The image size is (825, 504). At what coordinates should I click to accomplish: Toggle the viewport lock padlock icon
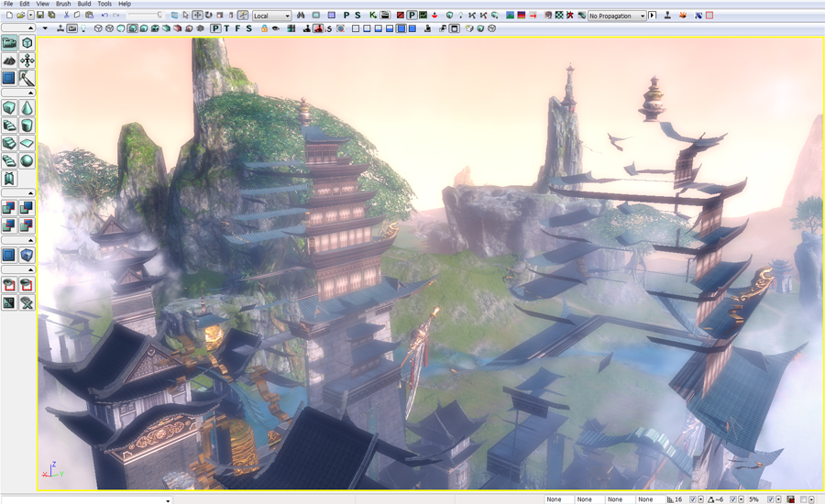(264, 28)
